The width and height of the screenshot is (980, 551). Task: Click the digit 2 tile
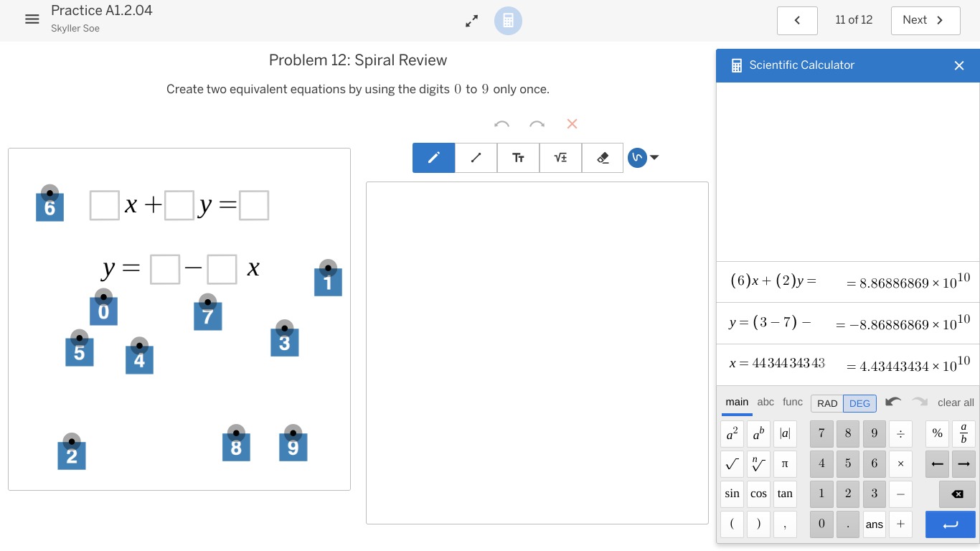[x=71, y=456]
